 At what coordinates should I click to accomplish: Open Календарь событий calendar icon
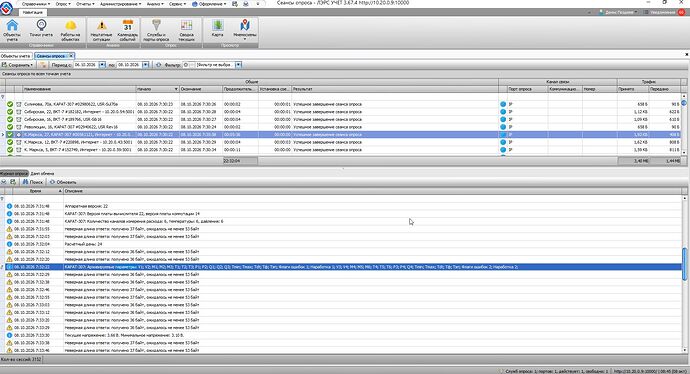[x=128, y=30]
